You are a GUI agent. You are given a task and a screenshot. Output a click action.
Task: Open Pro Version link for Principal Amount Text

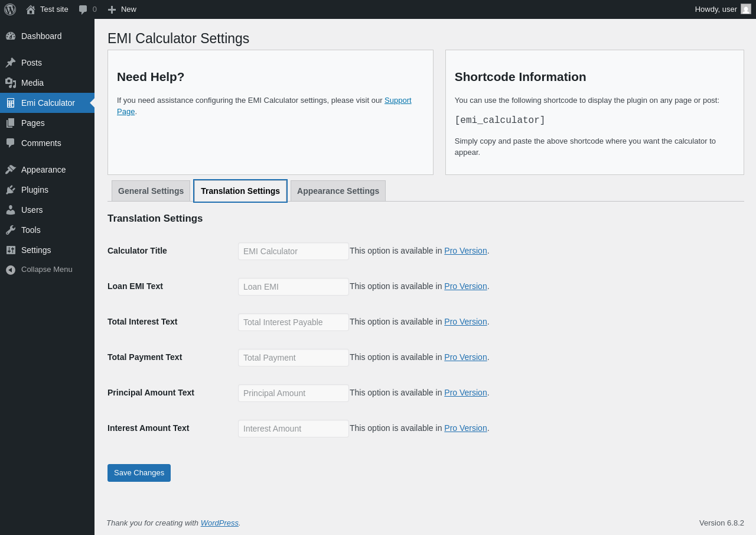click(x=465, y=393)
